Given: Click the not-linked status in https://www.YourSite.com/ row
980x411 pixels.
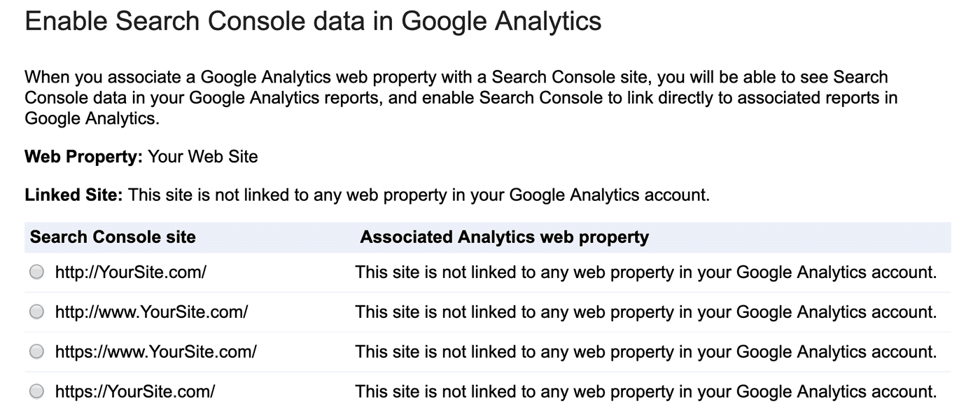Looking at the screenshot, I should [645, 351].
